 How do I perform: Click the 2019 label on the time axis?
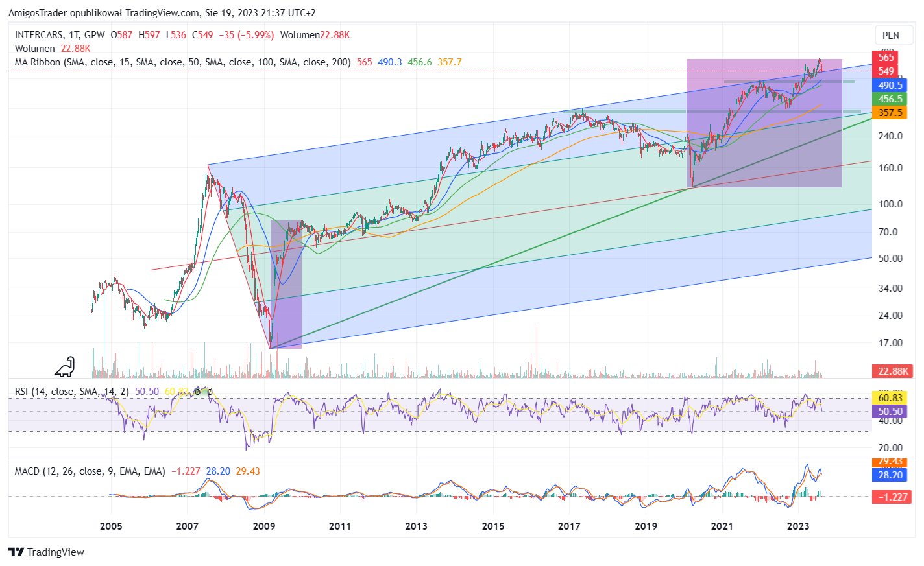coord(646,526)
